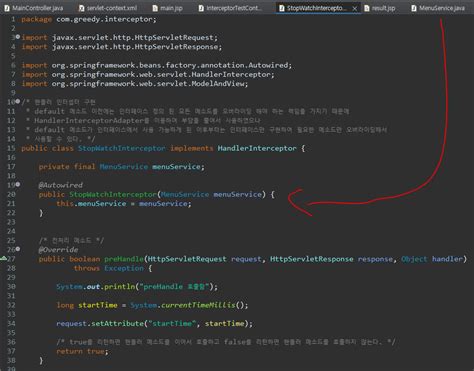Image resolution: width=474 pixels, height=371 pixels.
Task: Click constructor name StopWatchInterceptor on line 20
Action: (x=113, y=194)
